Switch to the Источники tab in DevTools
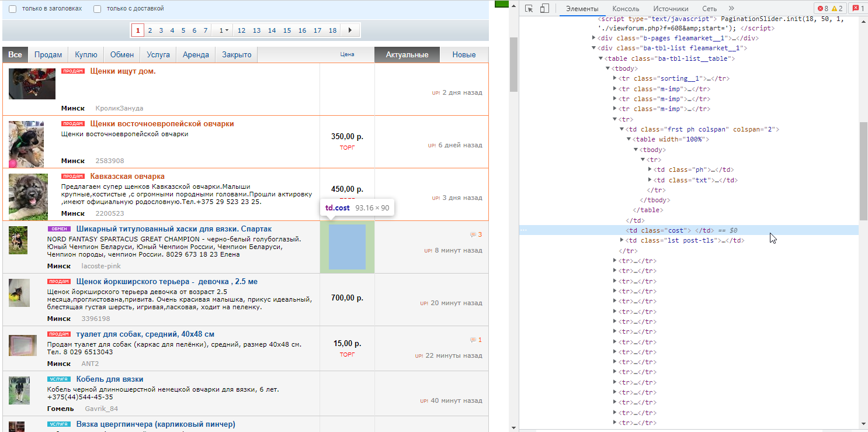This screenshot has height=432, width=868. coord(671,9)
